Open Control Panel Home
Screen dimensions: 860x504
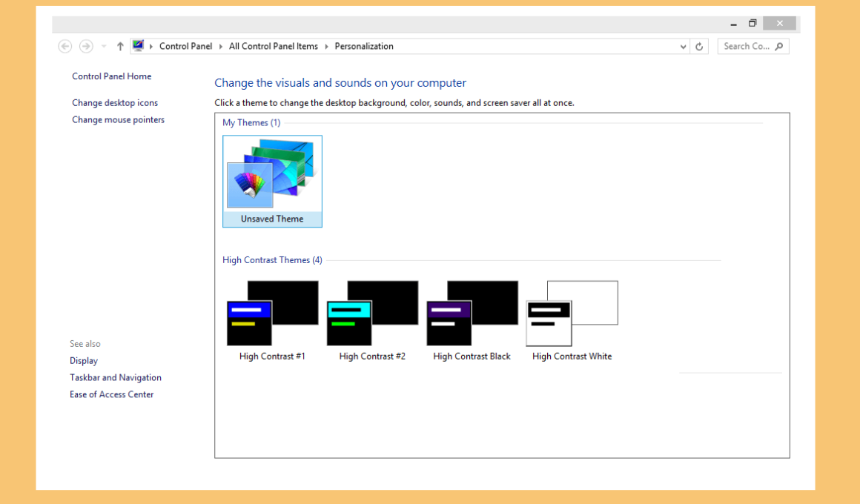tap(111, 76)
